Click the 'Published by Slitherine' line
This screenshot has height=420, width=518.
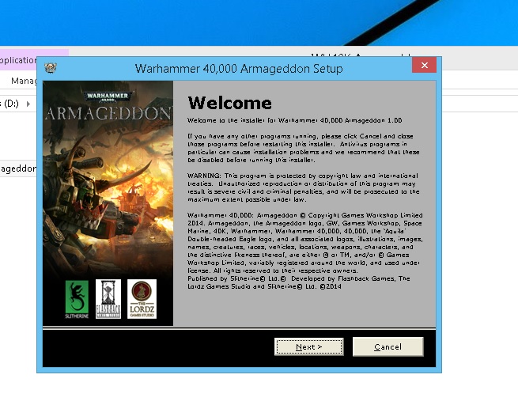pos(299,278)
